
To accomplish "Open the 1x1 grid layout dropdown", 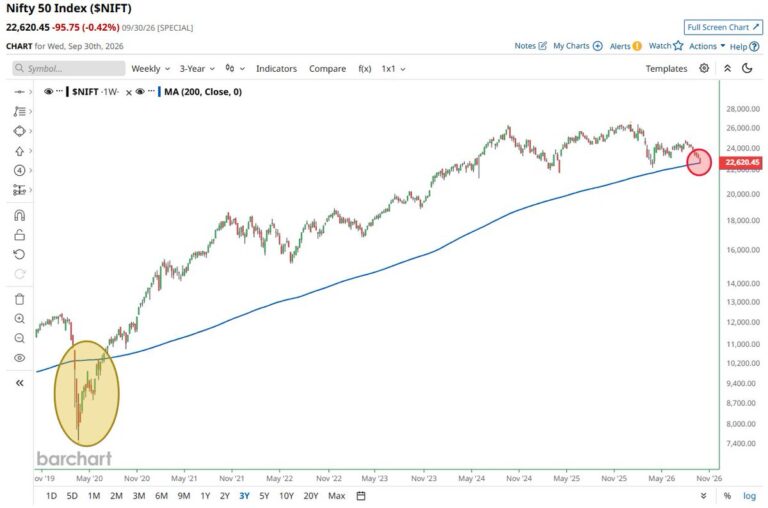I will tap(393, 69).
